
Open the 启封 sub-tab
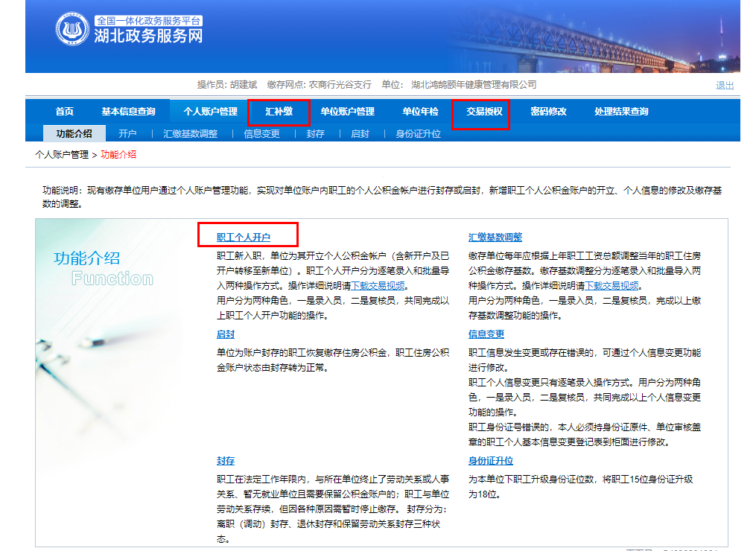(360, 133)
